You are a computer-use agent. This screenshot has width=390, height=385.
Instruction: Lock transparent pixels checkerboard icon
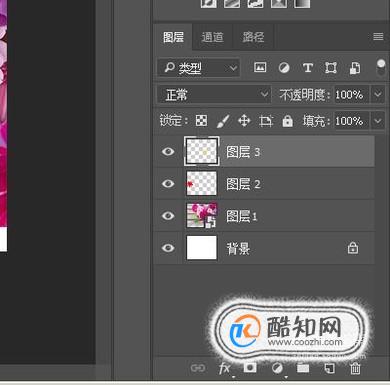(201, 121)
